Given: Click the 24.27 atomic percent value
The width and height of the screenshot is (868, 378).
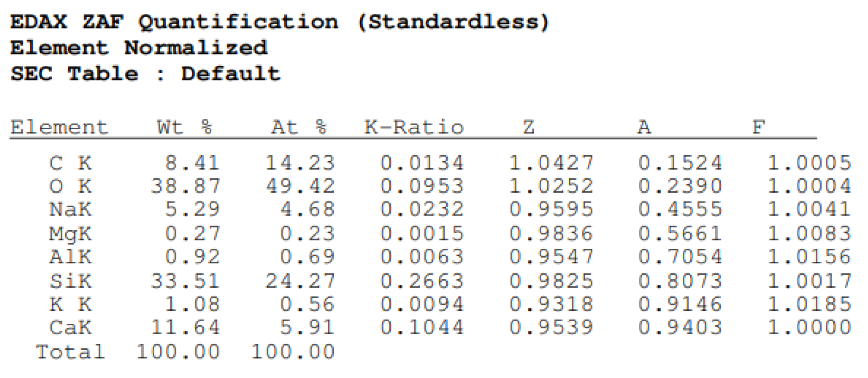Looking at the screenshot, I should (x=300, y=281).
